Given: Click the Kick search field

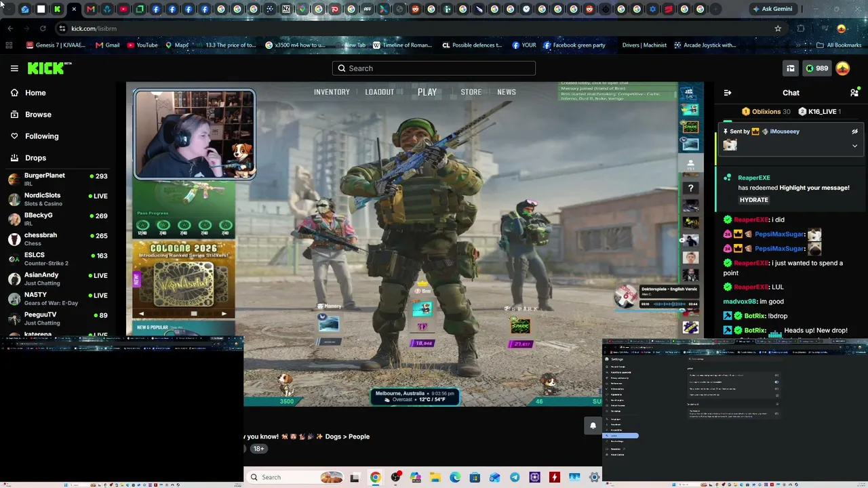Looking at the screenshot, I should coord(434,68).
